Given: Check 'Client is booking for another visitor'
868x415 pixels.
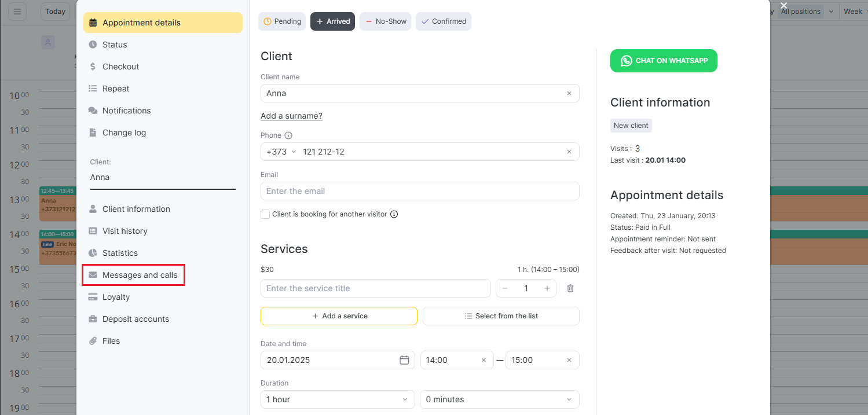Looking at the screenshot, I should [265, 214].
